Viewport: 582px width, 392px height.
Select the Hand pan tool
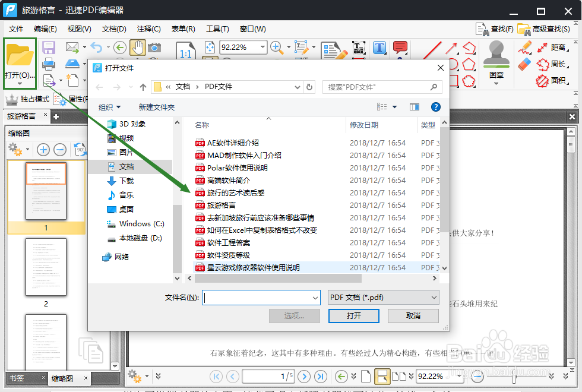138,48
